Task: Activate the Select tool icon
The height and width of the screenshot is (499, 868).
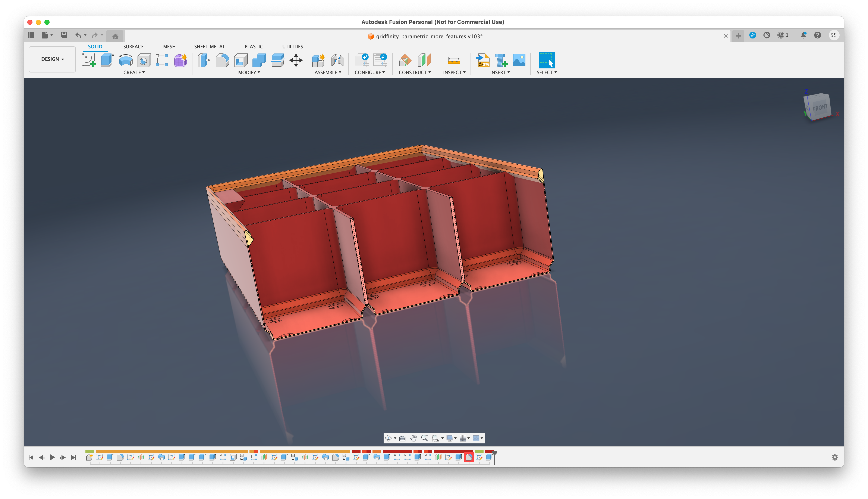Action: click(547, 60)
